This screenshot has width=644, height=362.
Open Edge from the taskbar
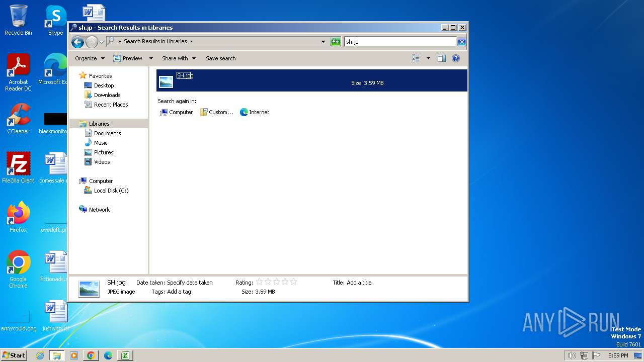coord(108,355)
